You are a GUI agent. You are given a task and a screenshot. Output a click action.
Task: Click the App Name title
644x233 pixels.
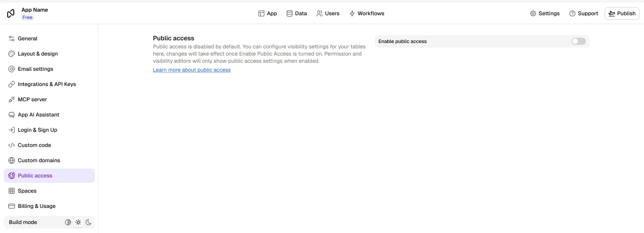pyautogui.click(x=35, y=10)
